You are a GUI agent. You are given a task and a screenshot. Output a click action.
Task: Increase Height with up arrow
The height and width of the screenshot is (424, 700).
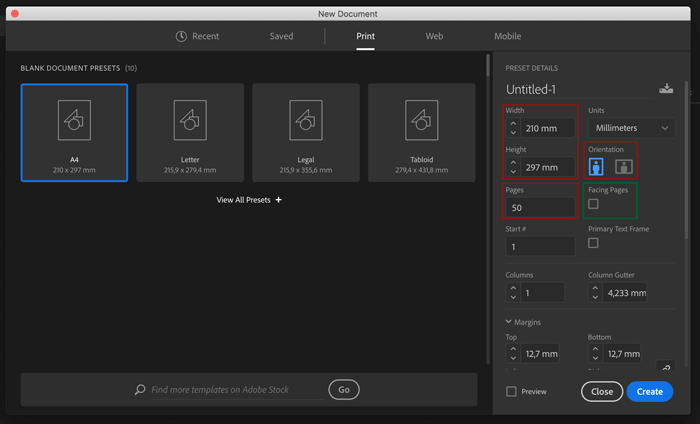pos(513,162)
